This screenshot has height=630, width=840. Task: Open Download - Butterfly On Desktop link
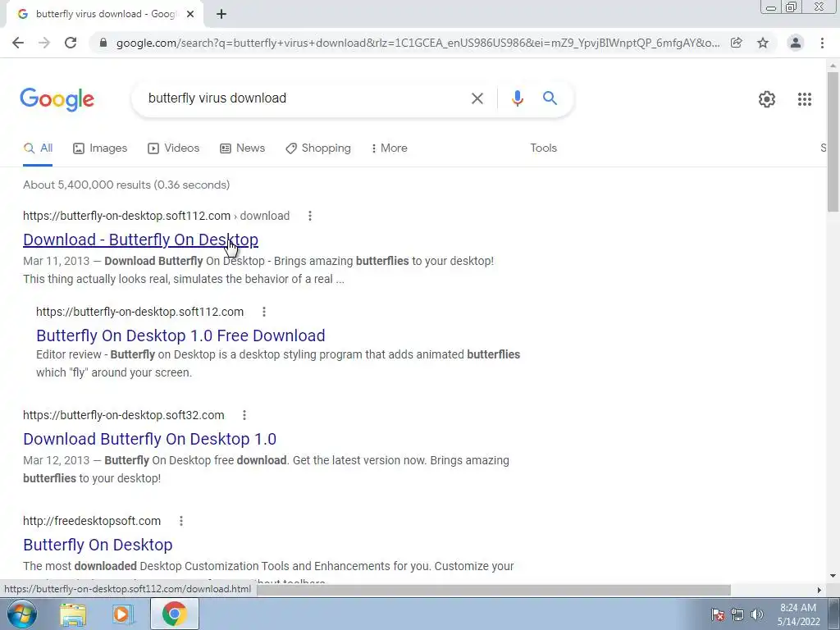click(140, 240)
